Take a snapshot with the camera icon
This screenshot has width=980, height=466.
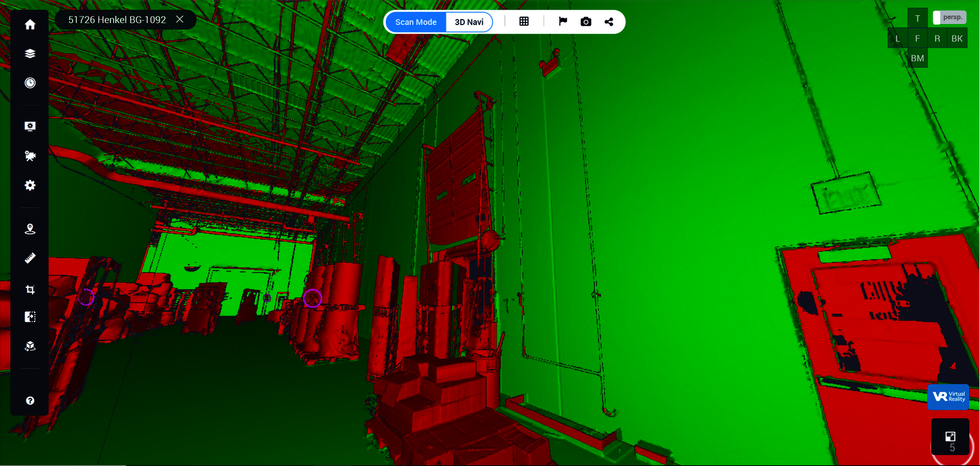tap(586, 21)
